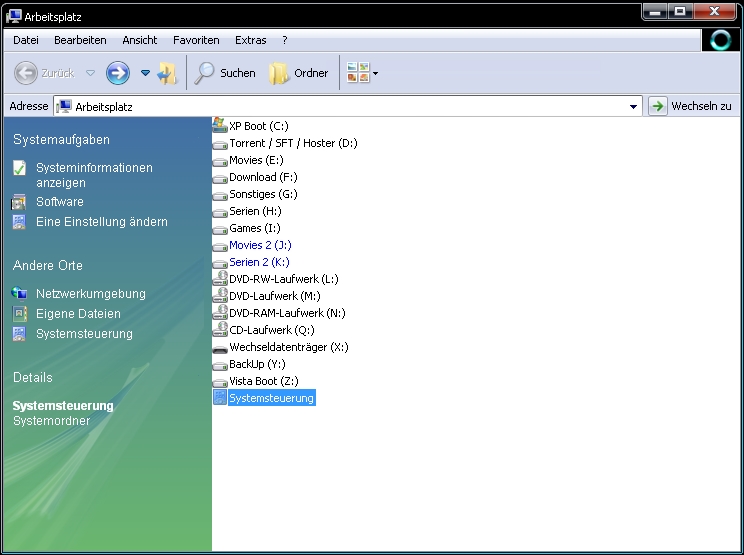
Task: Select the Movies 2 (J:) drive icon
Action: pyautogui.click(x=220, y=247)
